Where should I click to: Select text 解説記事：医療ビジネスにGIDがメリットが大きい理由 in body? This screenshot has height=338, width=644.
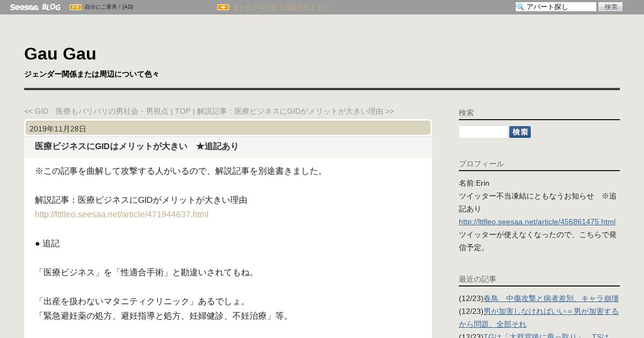coord(141,200)
